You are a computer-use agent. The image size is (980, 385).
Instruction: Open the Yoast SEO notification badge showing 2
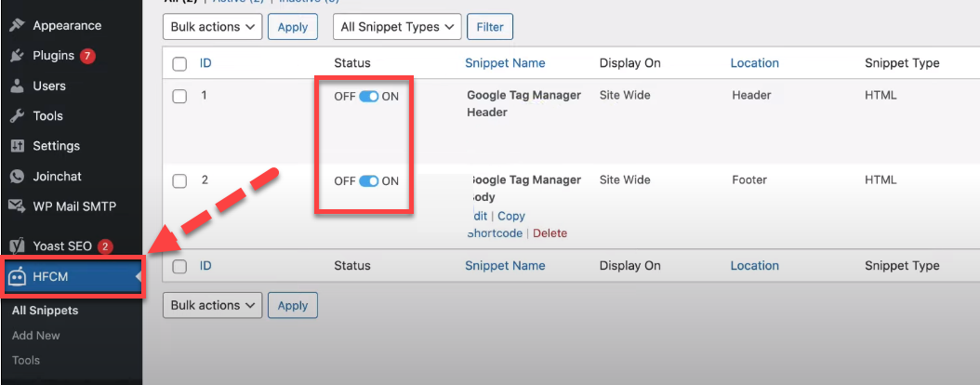click(105, 246)
